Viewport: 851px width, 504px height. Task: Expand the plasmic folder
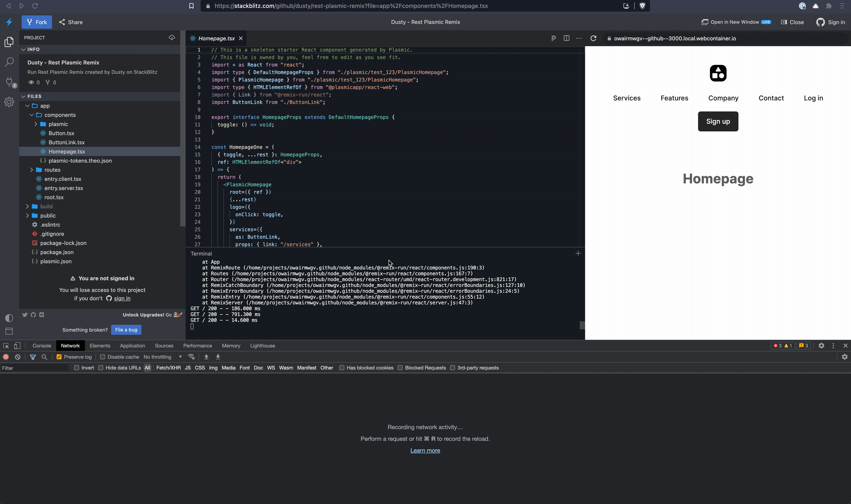pyautogui.click(x=58, y=124)
